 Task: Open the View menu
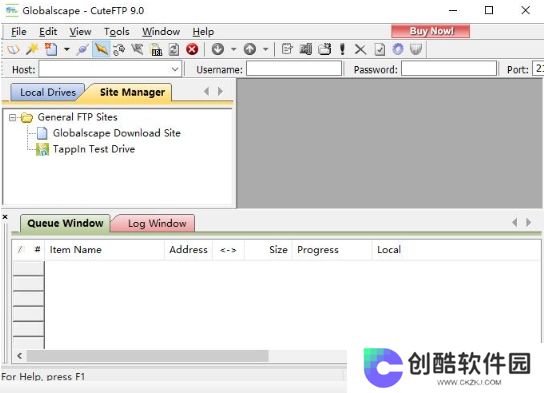[x=80, y=32]
